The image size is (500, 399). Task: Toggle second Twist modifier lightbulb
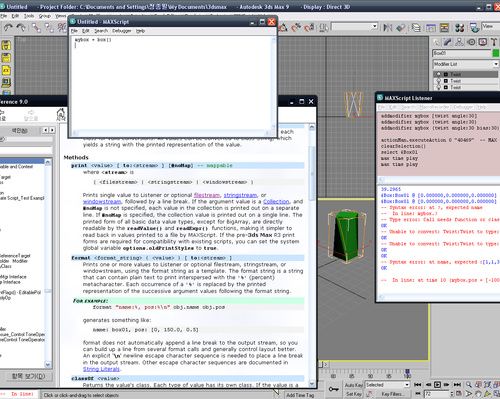tap(439, 81)
